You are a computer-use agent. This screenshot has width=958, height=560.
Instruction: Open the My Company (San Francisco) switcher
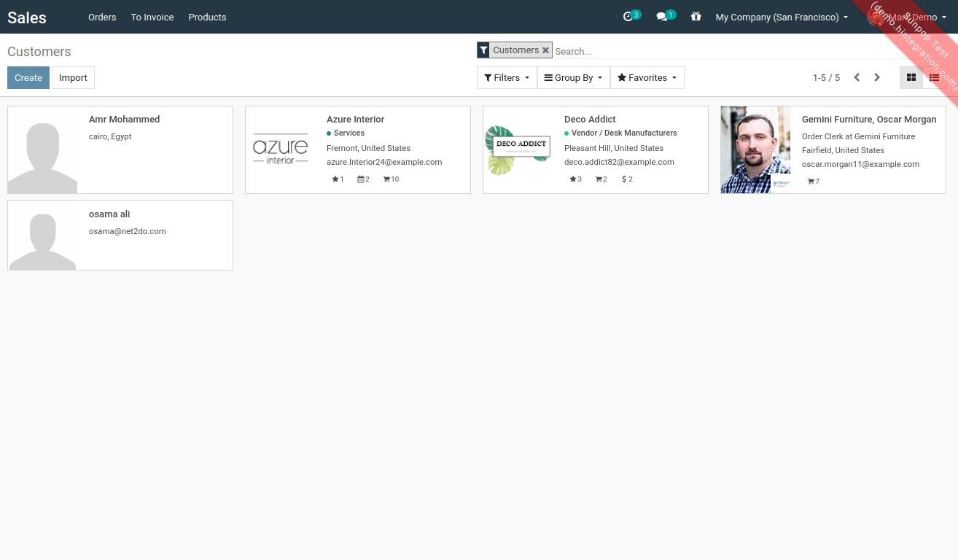pyautogui.click(x=781, y=17)
